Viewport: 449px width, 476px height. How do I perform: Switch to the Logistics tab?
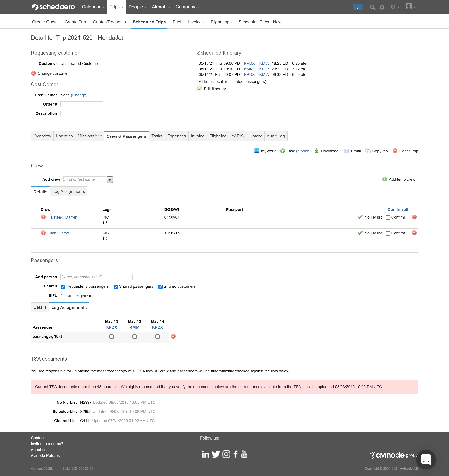click(x=64, y=136)
